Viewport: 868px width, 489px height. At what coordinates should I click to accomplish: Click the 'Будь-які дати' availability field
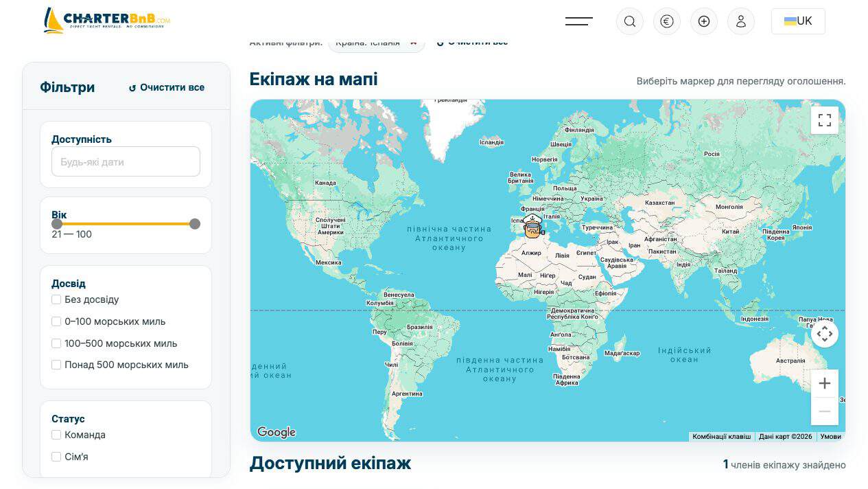(126, 162)
